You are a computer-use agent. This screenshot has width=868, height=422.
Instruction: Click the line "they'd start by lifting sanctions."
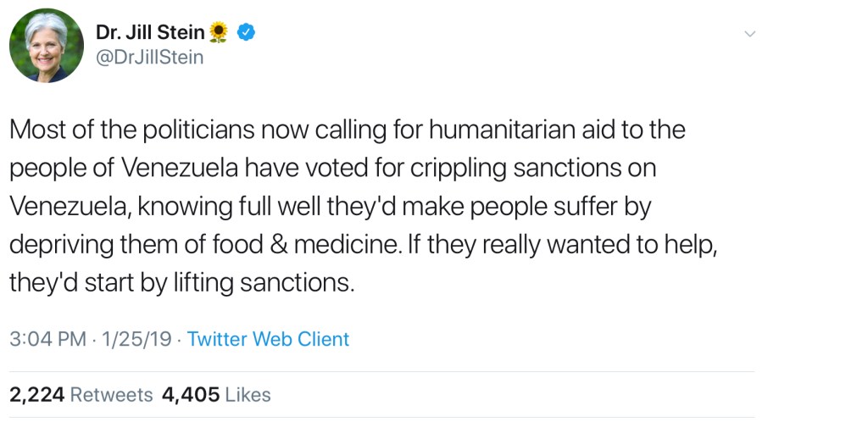pos(181,281)
